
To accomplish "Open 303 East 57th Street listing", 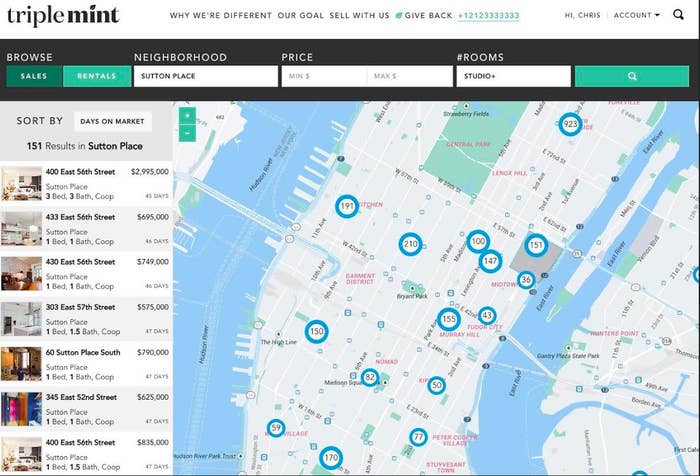I will pos(86,319).
